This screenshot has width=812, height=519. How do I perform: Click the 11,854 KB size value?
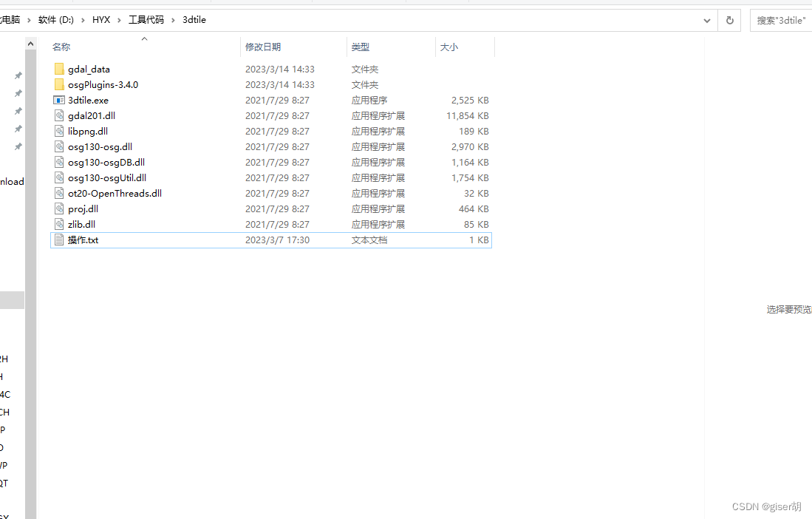(x=467, y=115)
